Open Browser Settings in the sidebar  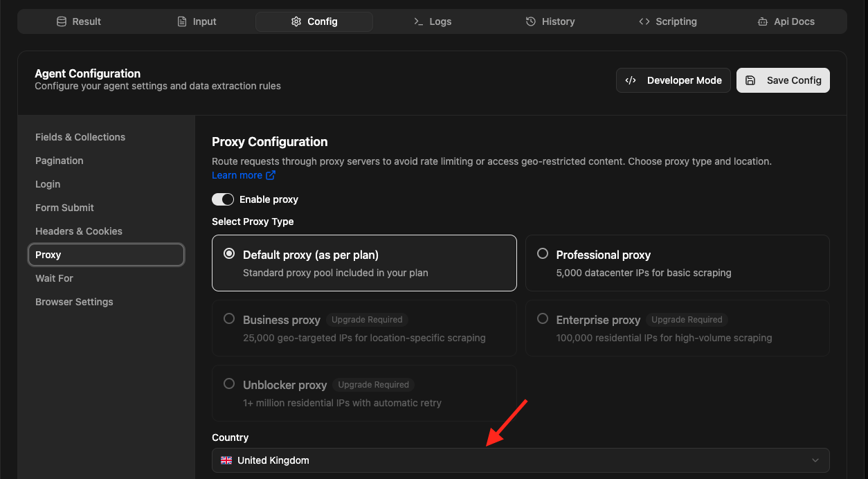(x=74, y=302)
